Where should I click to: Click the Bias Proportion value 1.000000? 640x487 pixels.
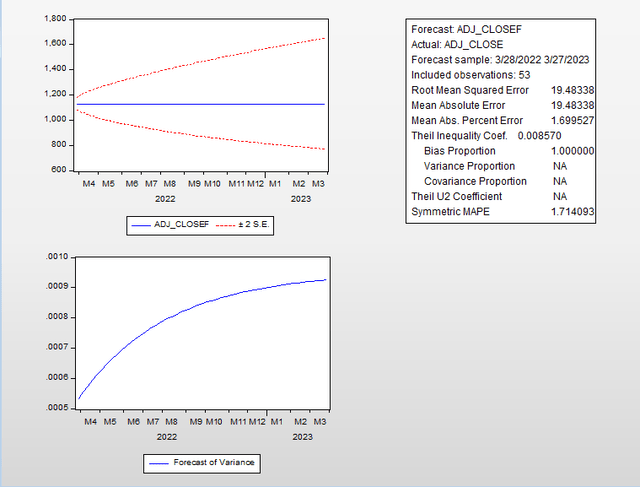(x=572, y=151)
